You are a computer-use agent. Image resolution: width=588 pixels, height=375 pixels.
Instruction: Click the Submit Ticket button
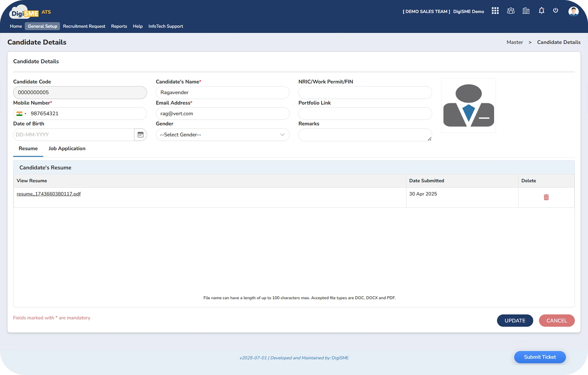pyautogui.click(x=540, y=357)
